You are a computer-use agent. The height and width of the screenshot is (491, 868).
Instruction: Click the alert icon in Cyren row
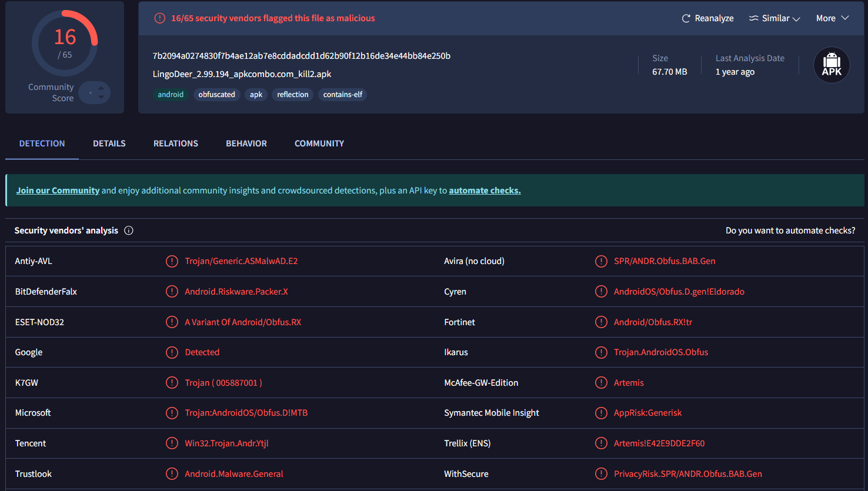[601, 292]
